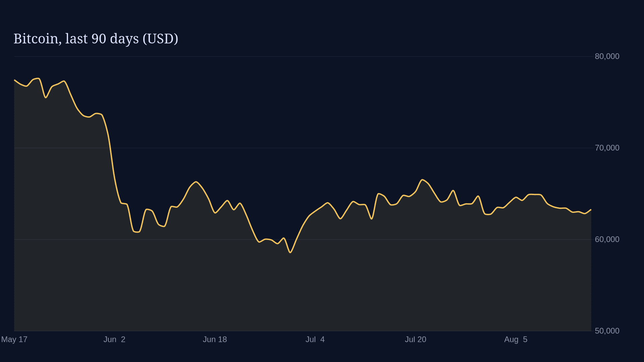Click the Jun 18 date label
Screen dimensions: 644x362
215,340
